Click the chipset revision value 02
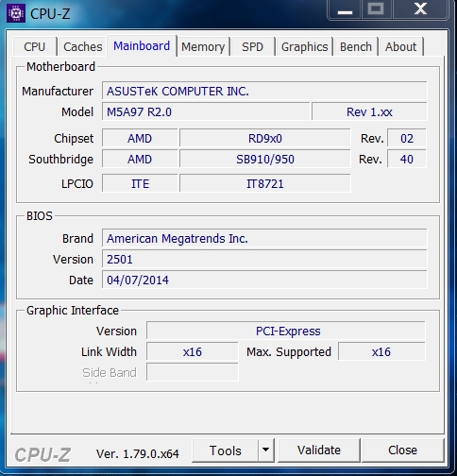This screenshot has width=457, height=476. click(x=407, y=138)
